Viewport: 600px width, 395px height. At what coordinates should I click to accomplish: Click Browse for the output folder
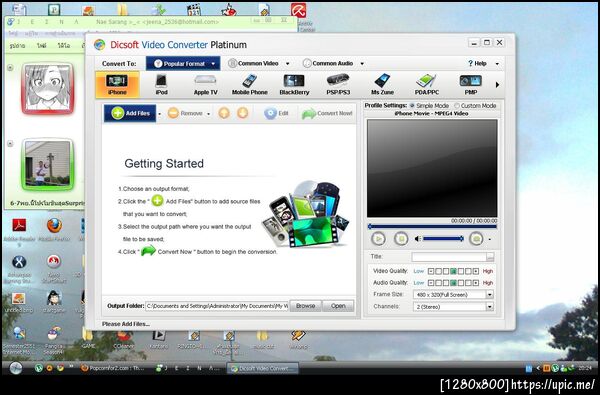click(x=305, y=306)
